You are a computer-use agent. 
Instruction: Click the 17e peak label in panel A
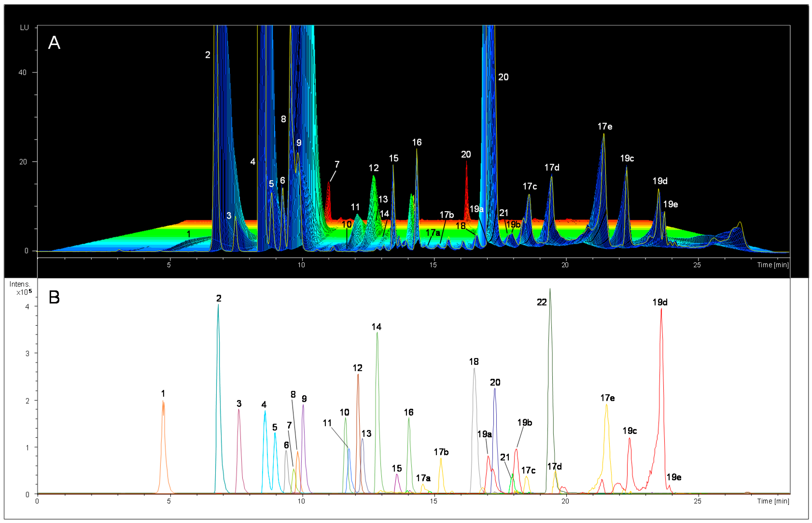[x=605, y=126]
